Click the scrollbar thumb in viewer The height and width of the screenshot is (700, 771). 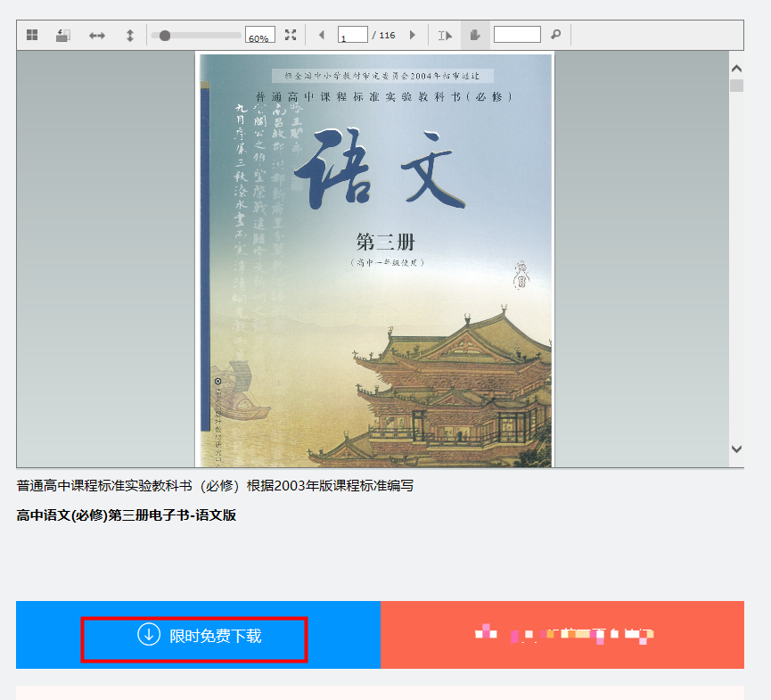point(736,86)
